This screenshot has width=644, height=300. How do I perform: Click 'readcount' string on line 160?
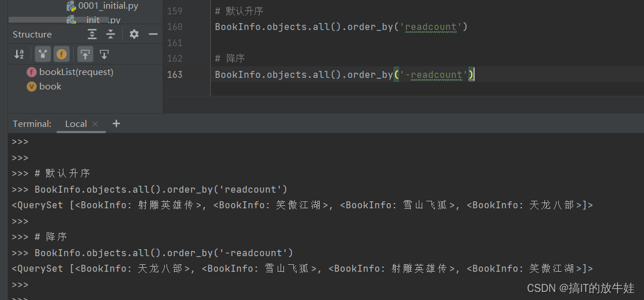431,27
